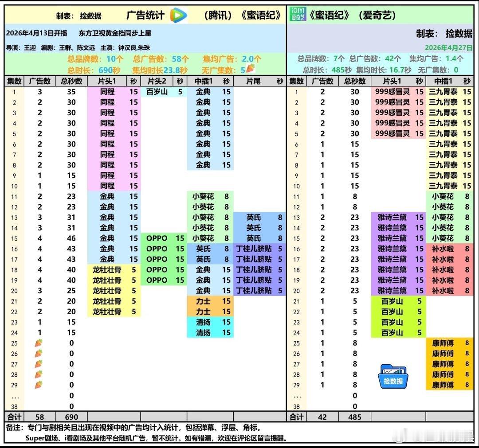Click 雅诗兰黛 in iQIYI episode 13 row
This screenshot has height=448, width=479.
pos(392,217)
